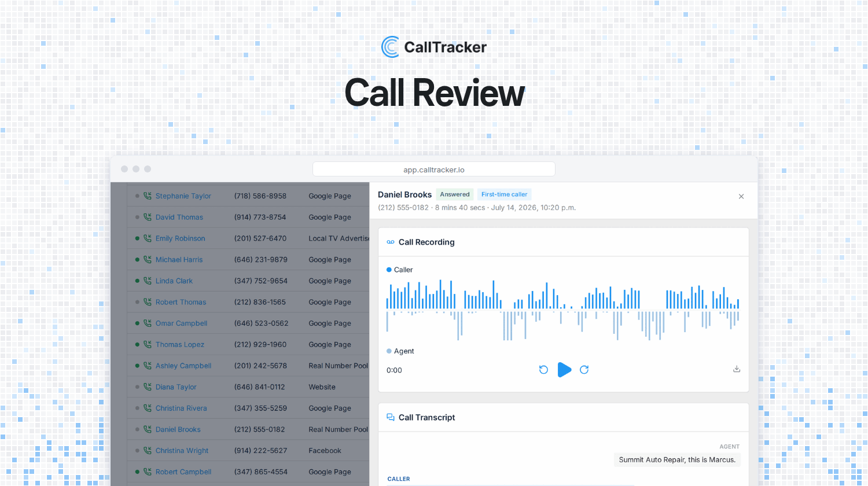
Task: Click the phone icon beside Diana Taylor
Action: click(148, 387)
